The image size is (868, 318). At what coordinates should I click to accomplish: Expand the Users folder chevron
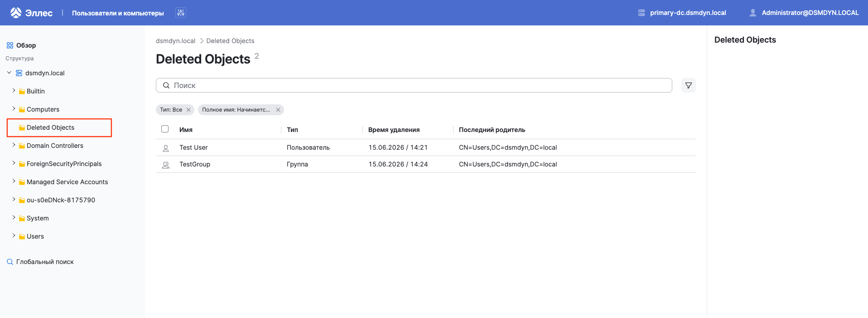pyautogui.click(x=14, y=236)
